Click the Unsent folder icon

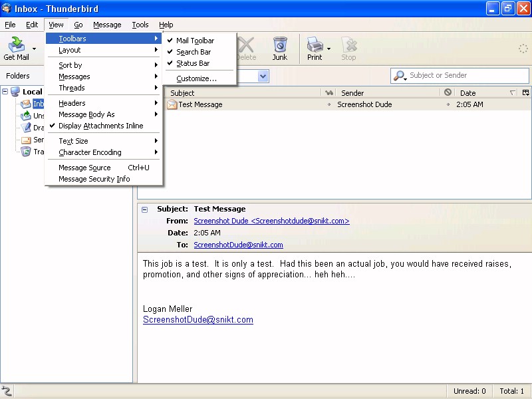tap(26, 116)
